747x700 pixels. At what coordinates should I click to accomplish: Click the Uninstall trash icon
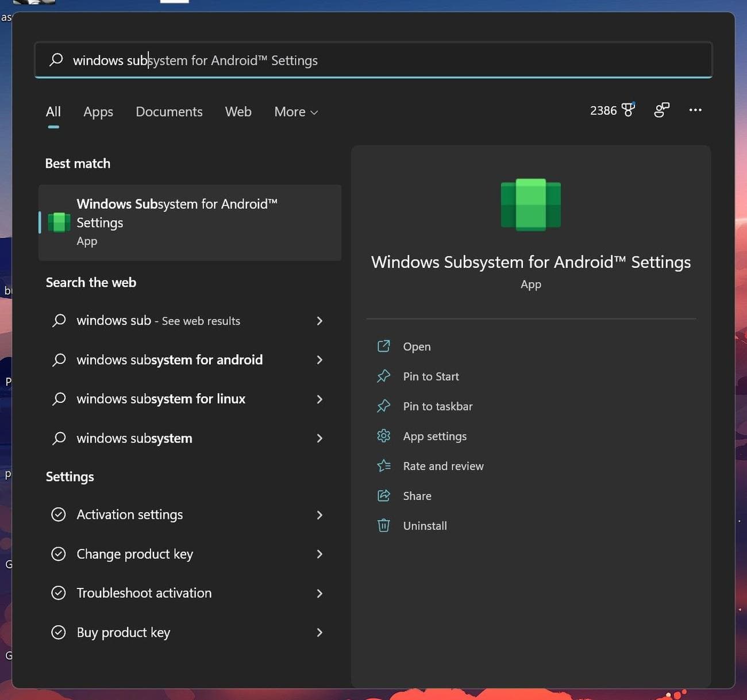(383, 525)
